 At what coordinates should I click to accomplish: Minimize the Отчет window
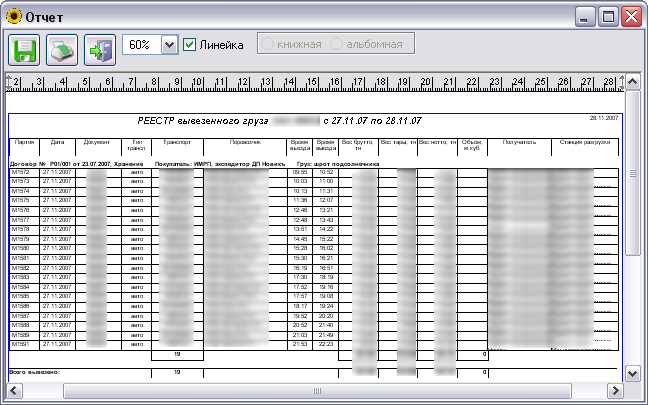(x=585, y=17)
